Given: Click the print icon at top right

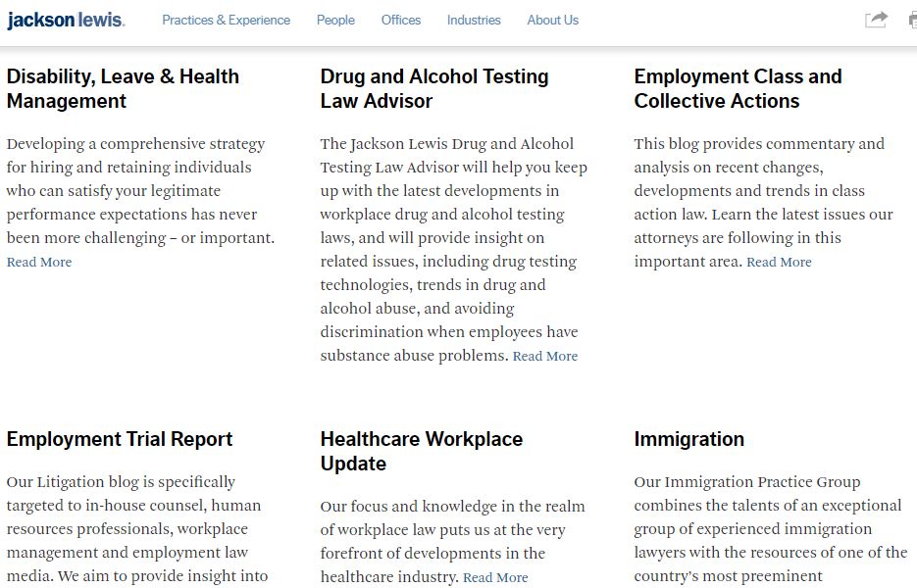Looking at the screenshot, I should click(913, 20).
